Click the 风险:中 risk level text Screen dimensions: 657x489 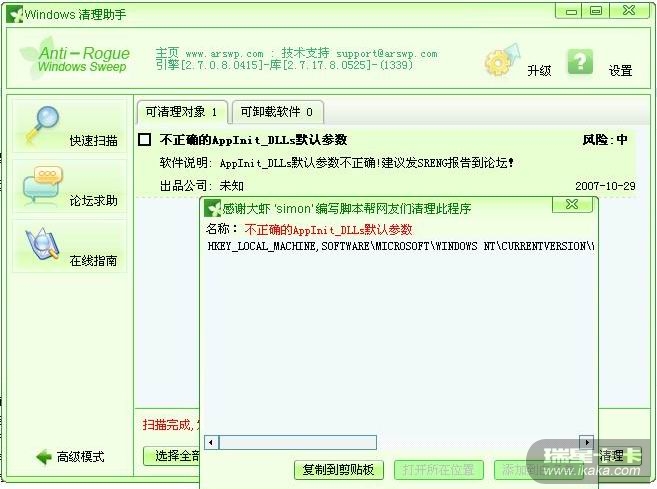coord(605,140)
